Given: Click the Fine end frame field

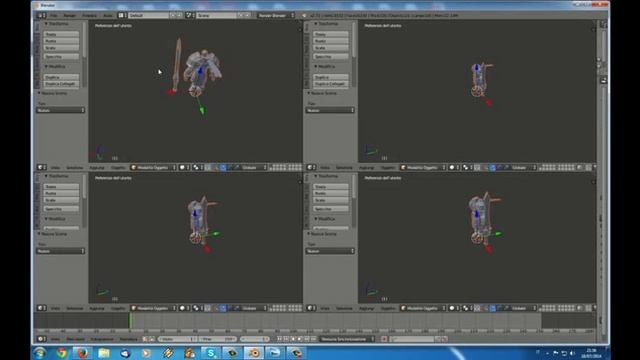Looking at the screenshot, I should (x=218, y=339).
